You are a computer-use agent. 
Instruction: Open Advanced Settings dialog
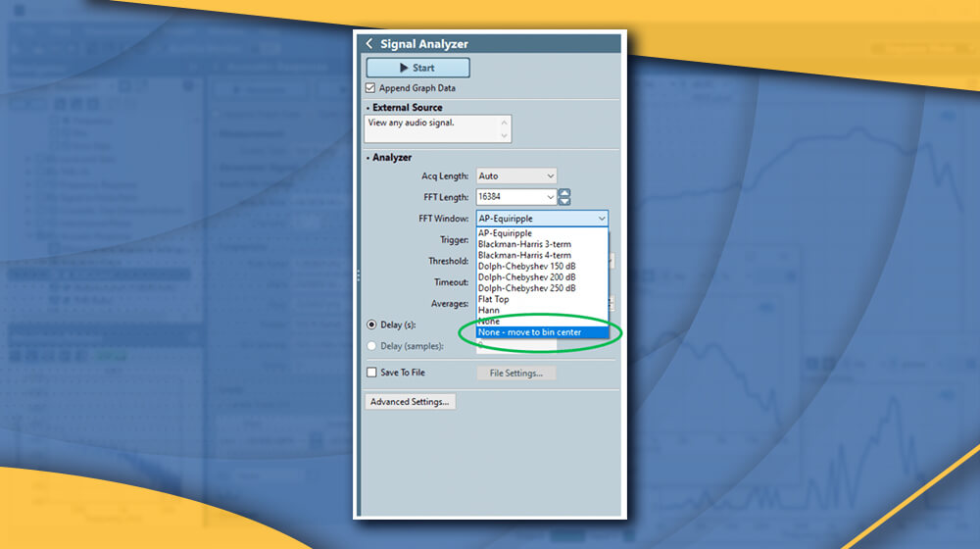coord(410,401)
